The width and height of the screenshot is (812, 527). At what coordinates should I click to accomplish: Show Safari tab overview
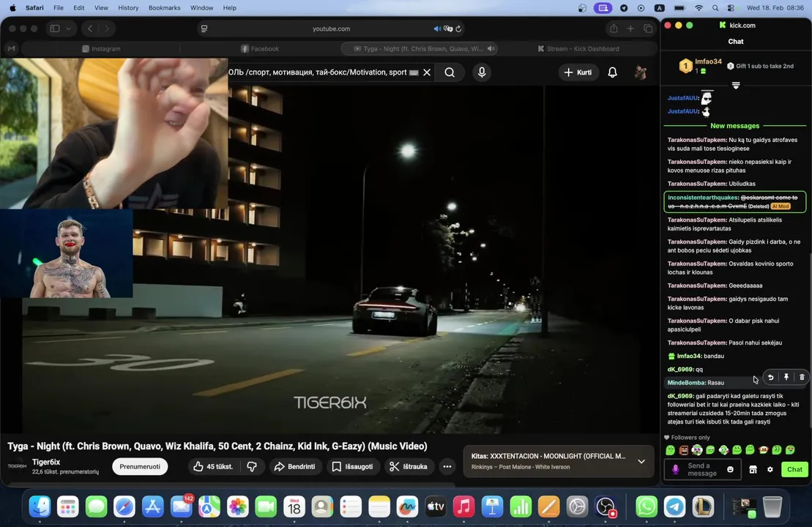pos(648,29)
